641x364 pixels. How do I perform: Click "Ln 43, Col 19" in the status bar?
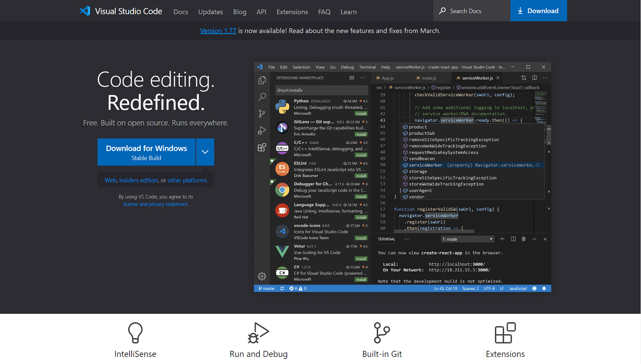click(x=446, y=288)
